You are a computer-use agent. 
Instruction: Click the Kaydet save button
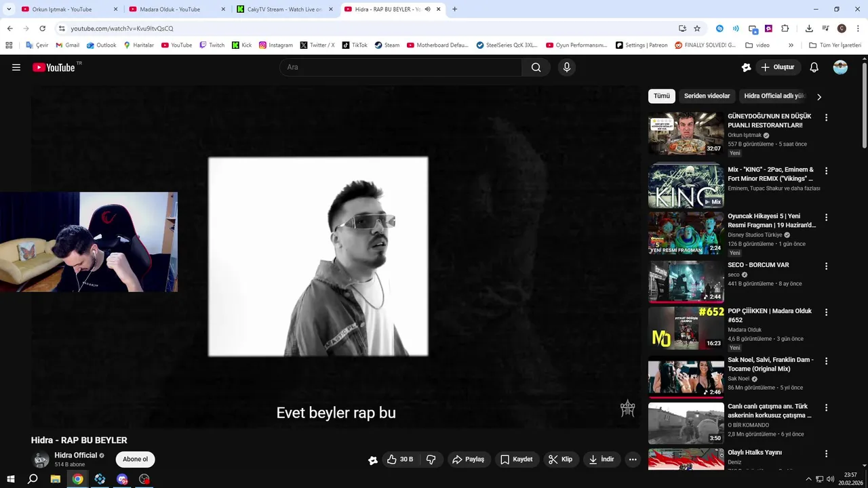[517, 460]
